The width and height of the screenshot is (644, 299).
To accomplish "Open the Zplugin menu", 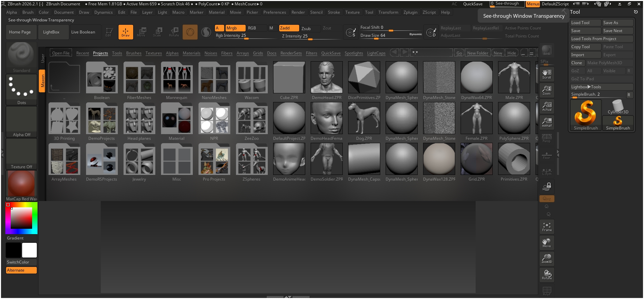I will tap(410, 12).
